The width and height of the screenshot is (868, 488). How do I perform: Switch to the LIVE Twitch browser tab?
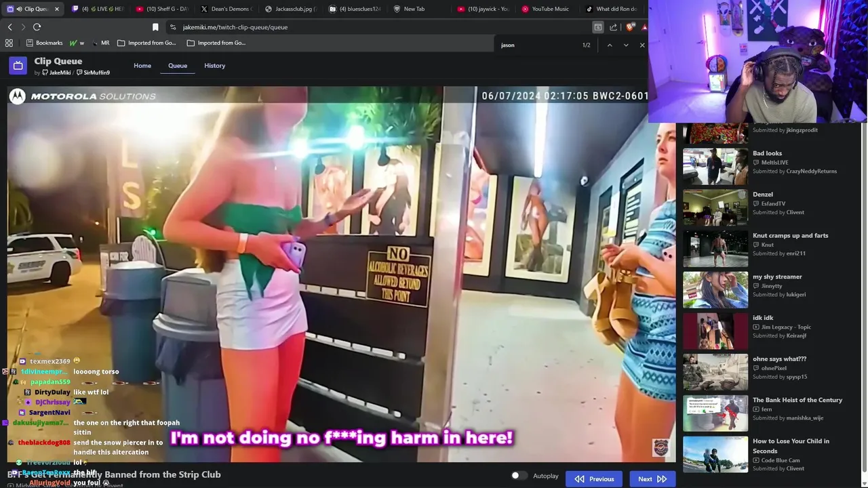[x=98, y=9]
